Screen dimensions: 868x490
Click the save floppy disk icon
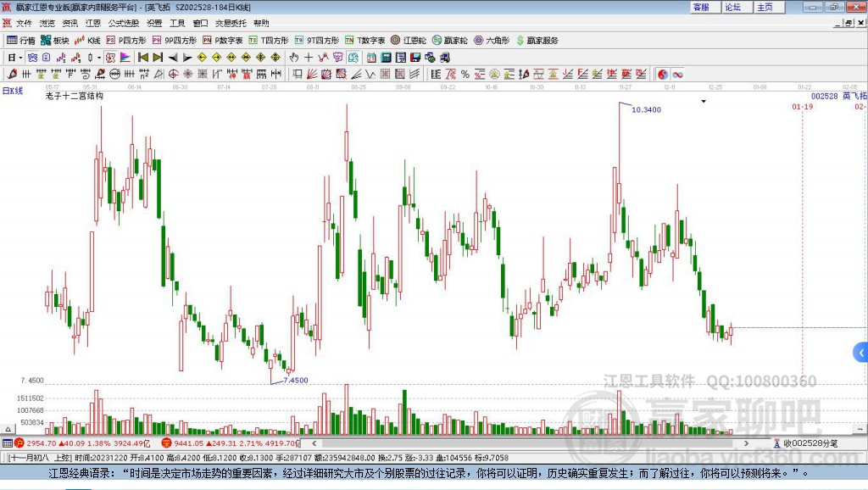pyautogui.click(x=415, y=58)
